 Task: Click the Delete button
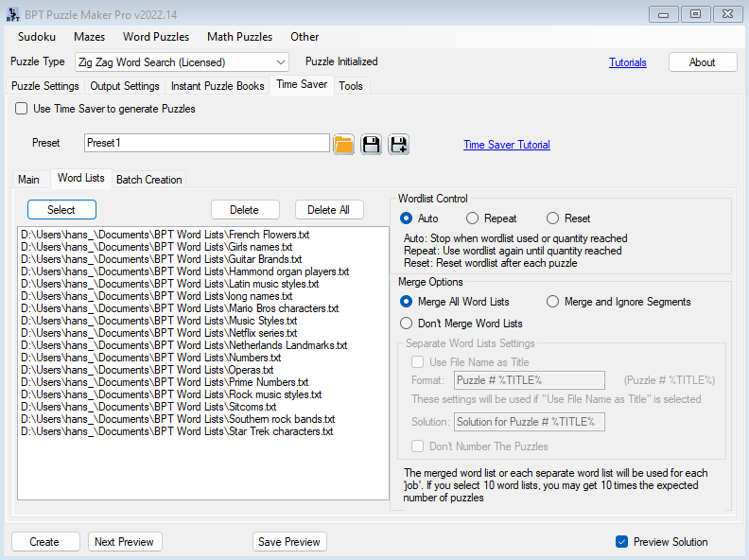click(245, 210)
